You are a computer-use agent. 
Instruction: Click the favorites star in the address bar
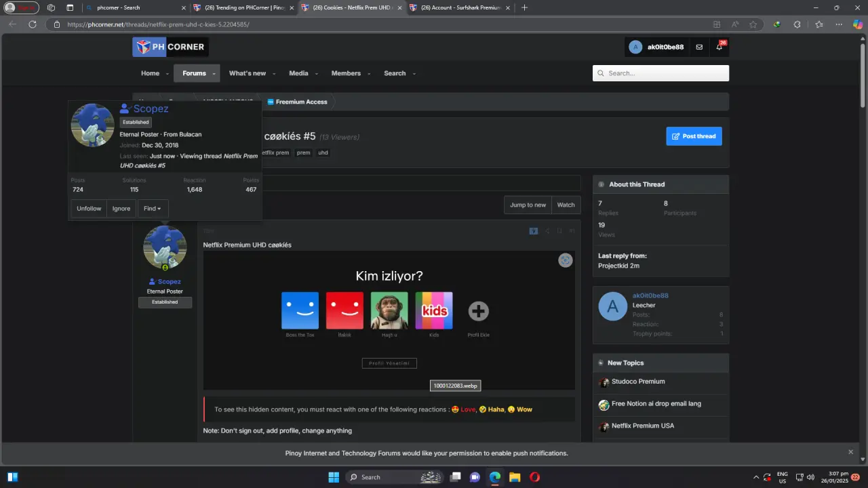point(753,24)
